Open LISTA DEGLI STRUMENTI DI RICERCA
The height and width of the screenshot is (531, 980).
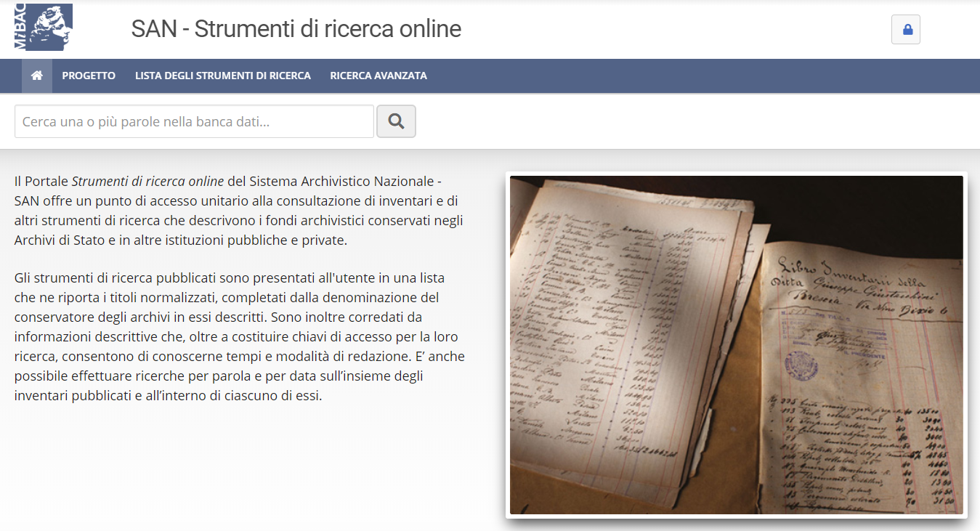(223, 76)
